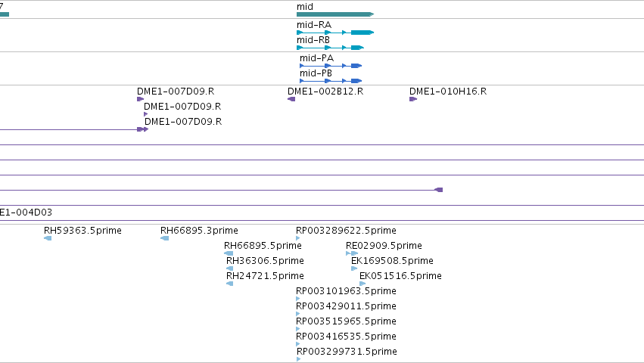644x363 pixels.
Task: Select the DME1-010H16.R arrow marker
Action: 413,99
